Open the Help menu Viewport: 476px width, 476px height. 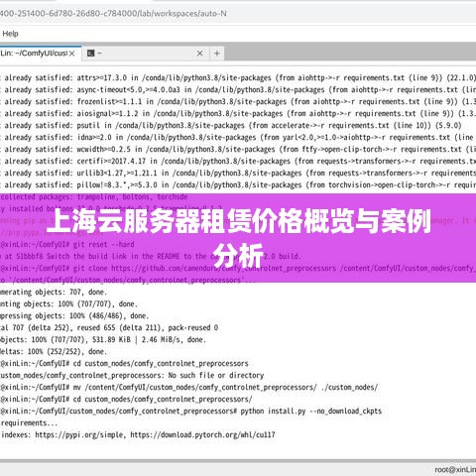tap(10, 34)
